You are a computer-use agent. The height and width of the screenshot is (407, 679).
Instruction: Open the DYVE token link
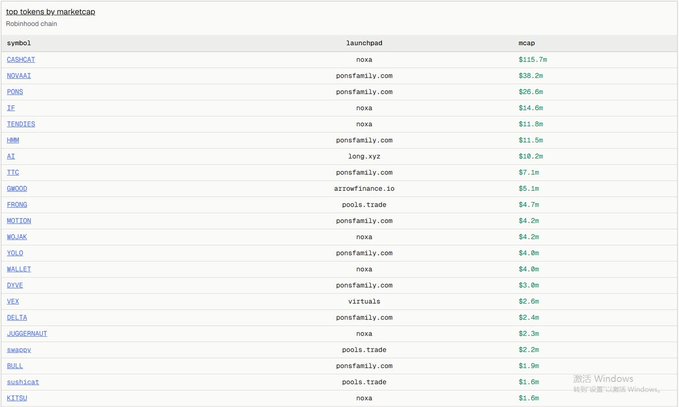(x=15, y=285)
